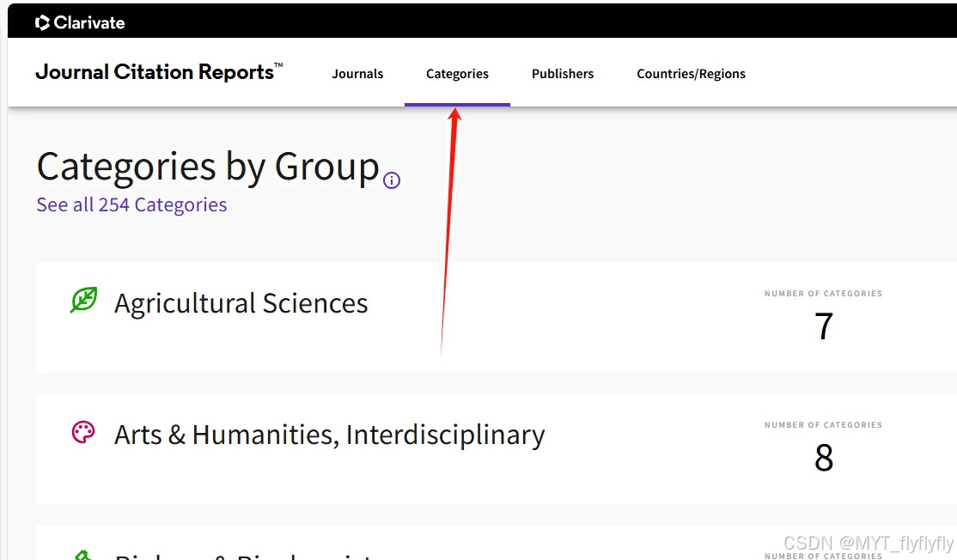Viewport: 957px width, 560px height.
Task: Go to the Countries/Regions tab
Action: click(x=691, y=74)
